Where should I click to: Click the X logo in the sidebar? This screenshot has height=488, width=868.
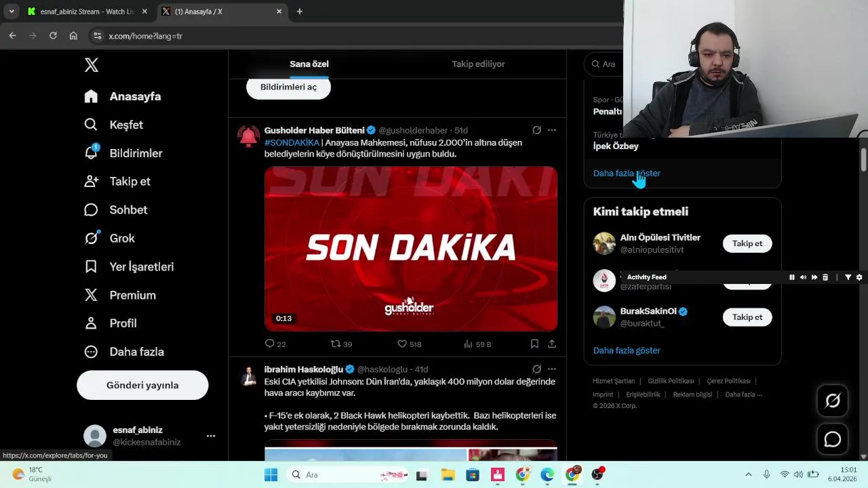click(x=92, y=65)
